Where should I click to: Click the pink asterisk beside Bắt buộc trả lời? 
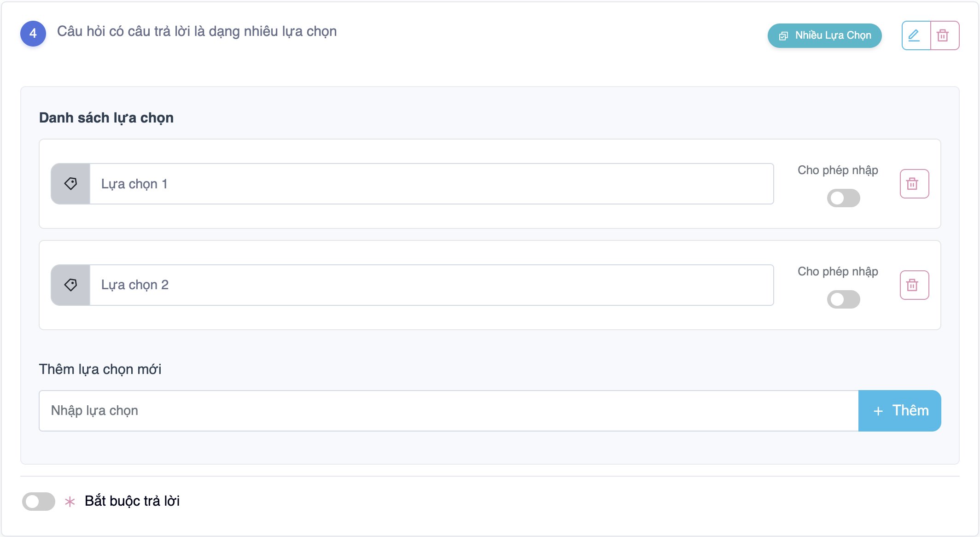coord(70,502)
